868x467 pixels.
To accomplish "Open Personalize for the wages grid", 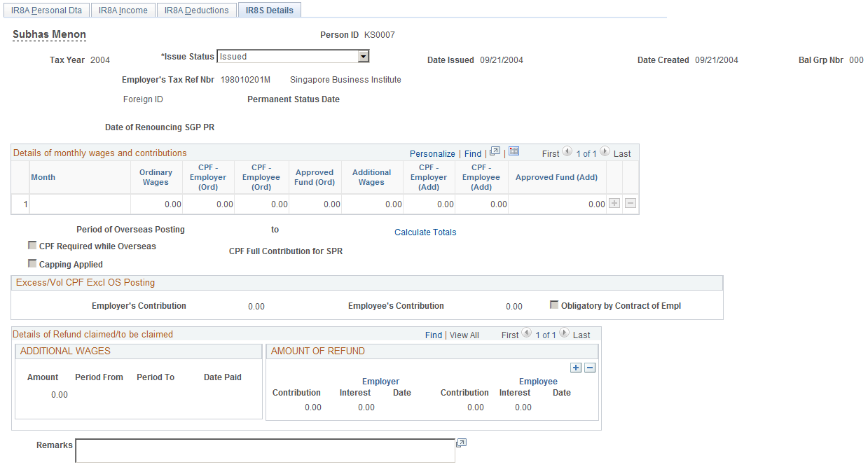I will point(432,153).
